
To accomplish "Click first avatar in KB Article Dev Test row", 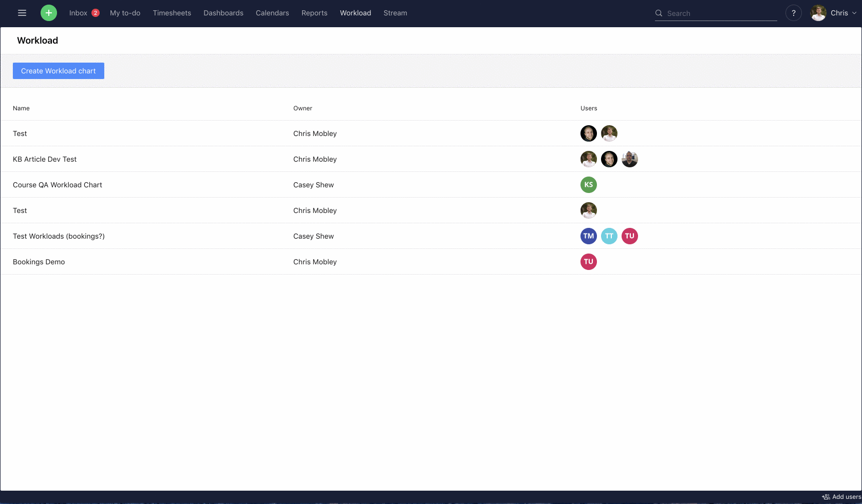I will [x=589, y=159].
